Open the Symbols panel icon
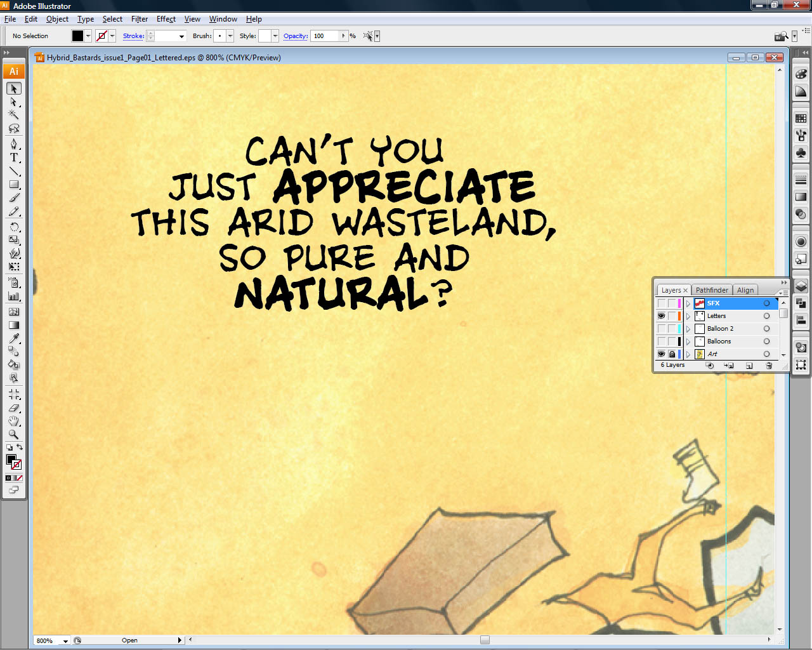 pos(801,153)
